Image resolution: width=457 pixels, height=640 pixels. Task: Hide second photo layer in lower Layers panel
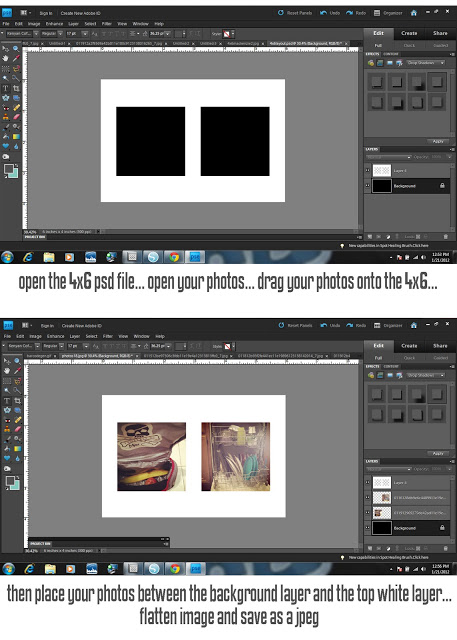tap(367, 513)
